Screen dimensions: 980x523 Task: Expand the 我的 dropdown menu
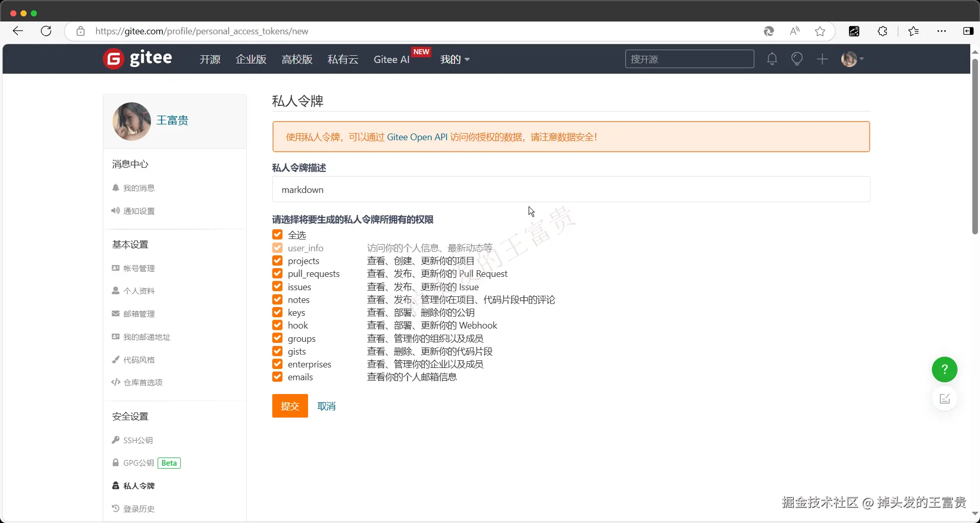(x=455, y=59)
